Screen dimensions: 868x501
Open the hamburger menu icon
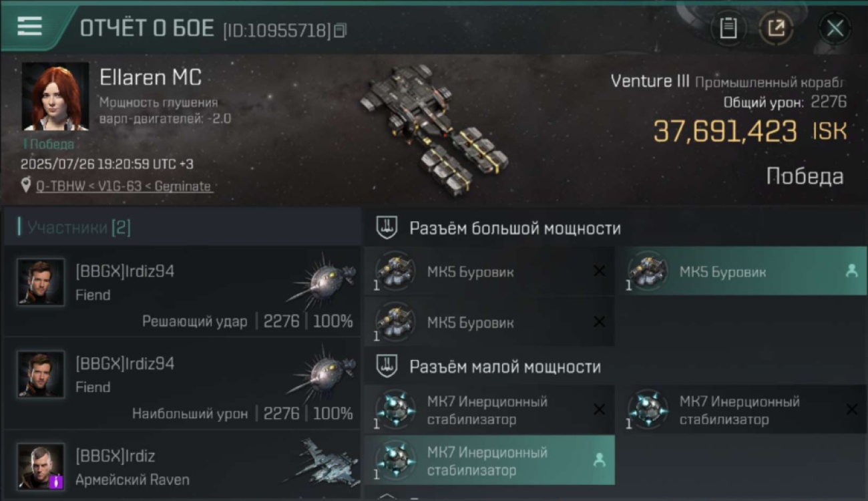click(29, 27)
